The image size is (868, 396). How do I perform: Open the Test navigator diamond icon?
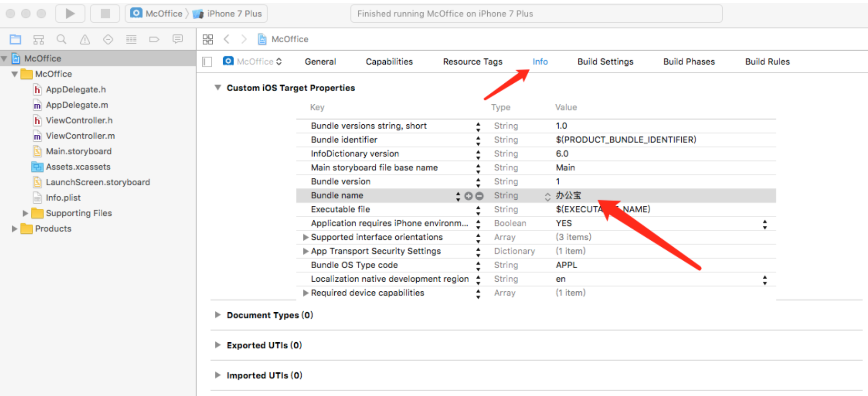108,40
